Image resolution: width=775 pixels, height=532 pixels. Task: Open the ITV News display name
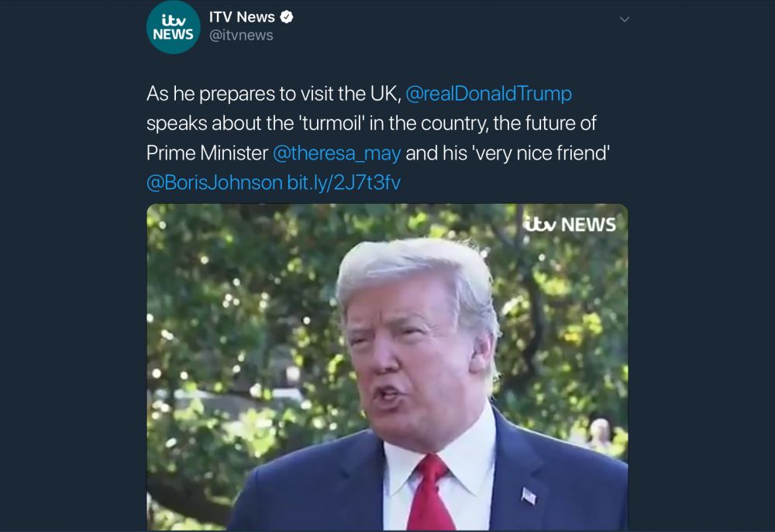[242, 17]
